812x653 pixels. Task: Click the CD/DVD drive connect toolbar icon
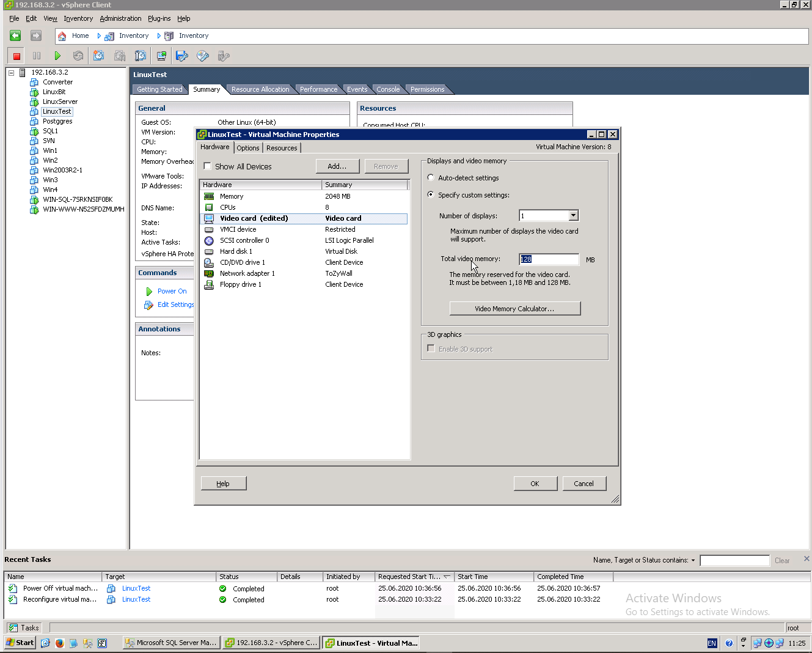coord(203,56)
